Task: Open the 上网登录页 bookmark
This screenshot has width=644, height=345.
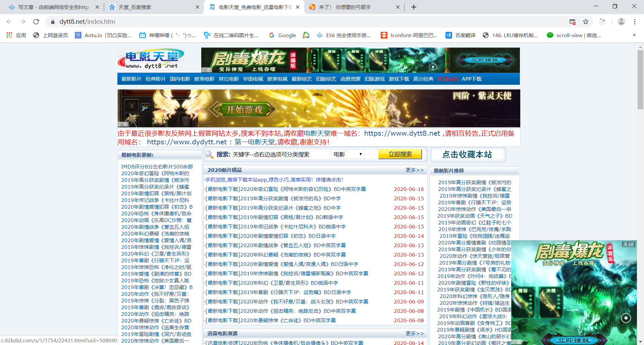Action: (50, 35)
